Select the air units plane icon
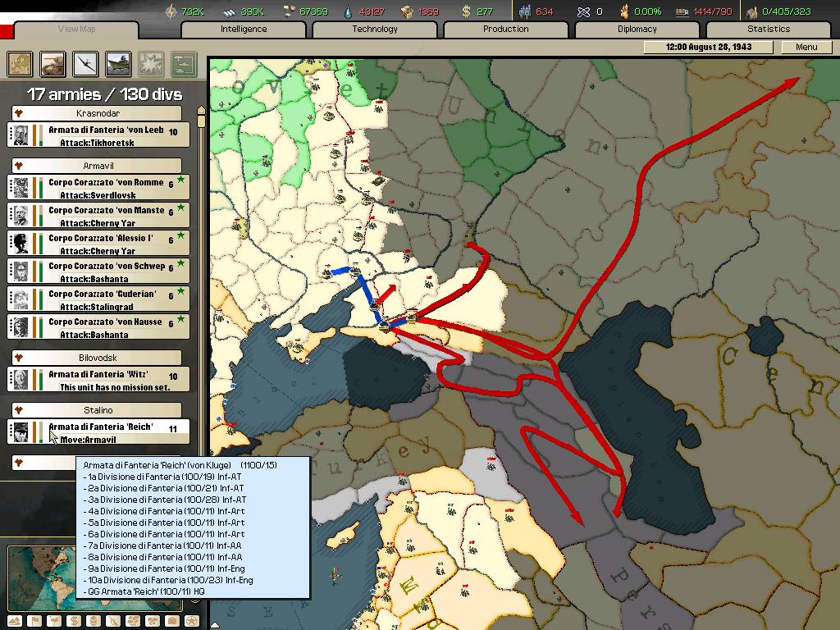Viewport: 840px width, 630px height. (x=86, y=63)
